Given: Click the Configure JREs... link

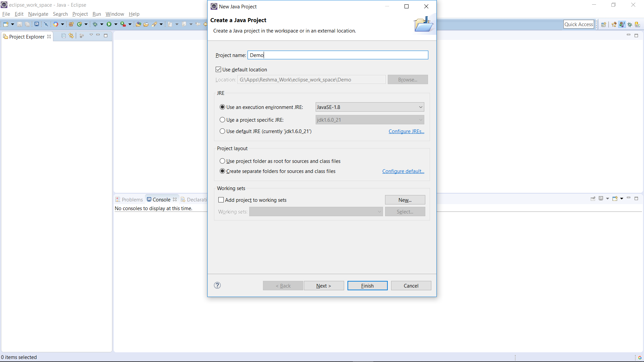Looking at the screenshot, I should tap(406, 131).
